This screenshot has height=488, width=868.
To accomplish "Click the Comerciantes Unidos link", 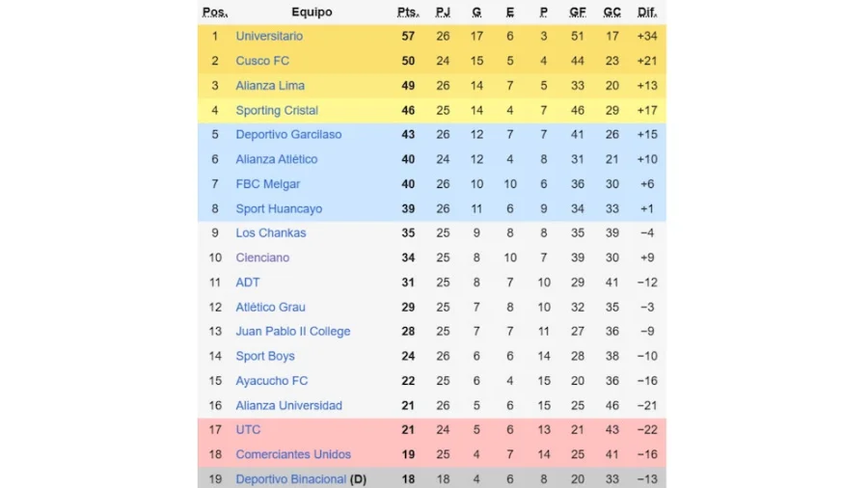I will [293, 455].
